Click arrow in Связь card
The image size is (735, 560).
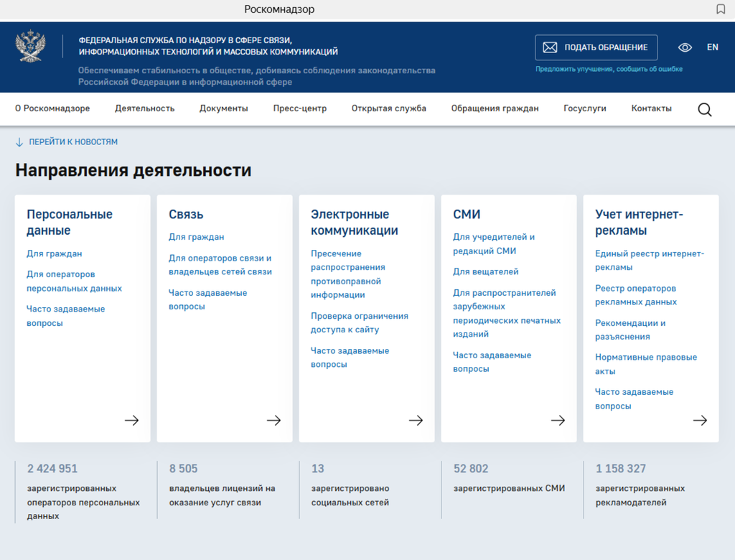click(273, 421)
